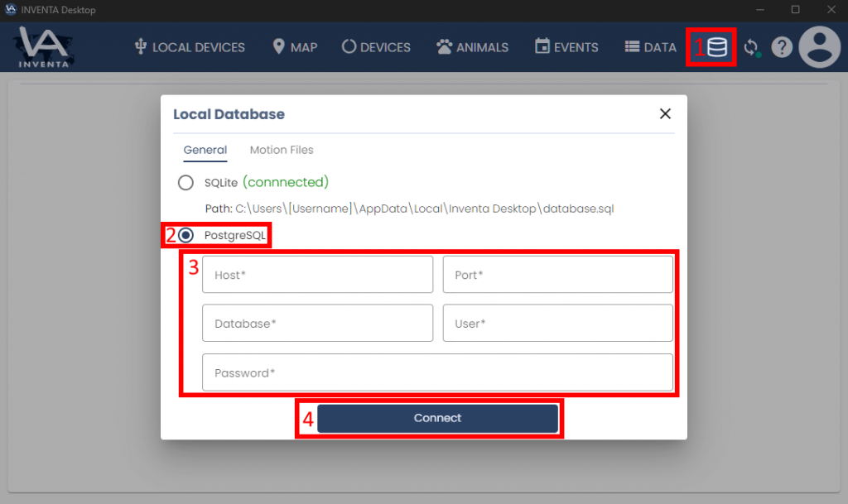Screen dimensions: 848x504
Task: Switch to the General tab
Action: (205, 150)
